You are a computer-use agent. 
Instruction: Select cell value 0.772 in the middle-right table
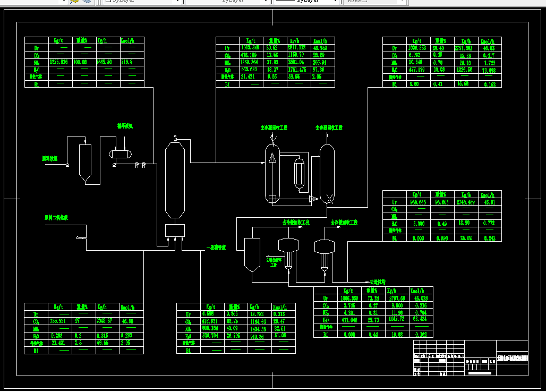[x=489, y=223]
